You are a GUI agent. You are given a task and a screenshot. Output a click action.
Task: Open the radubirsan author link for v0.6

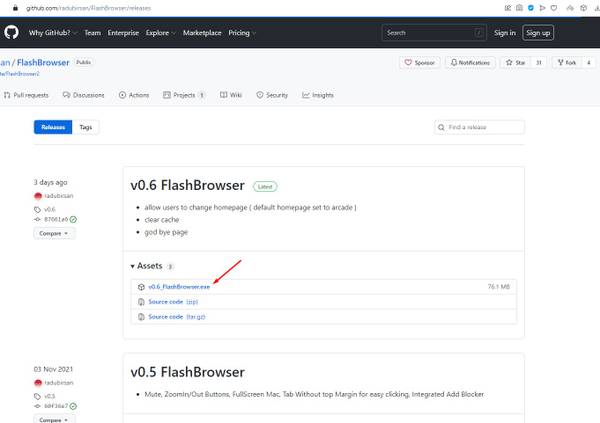click(59, 196)
